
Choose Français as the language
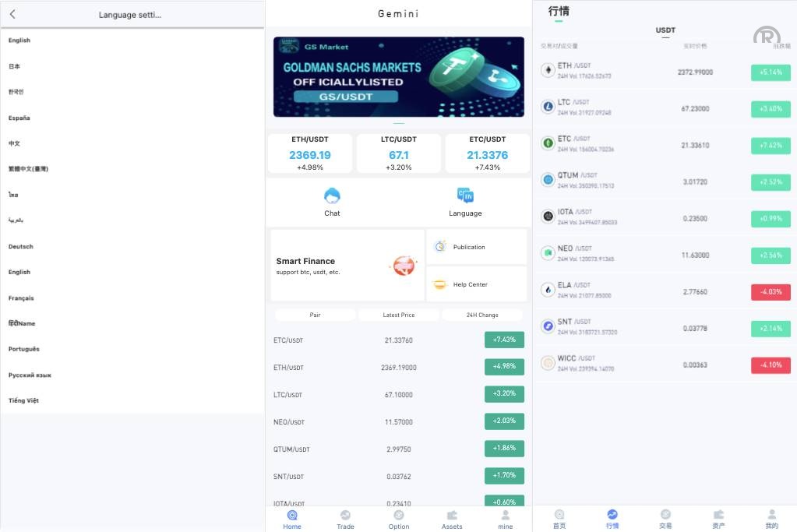coord(21,298)
